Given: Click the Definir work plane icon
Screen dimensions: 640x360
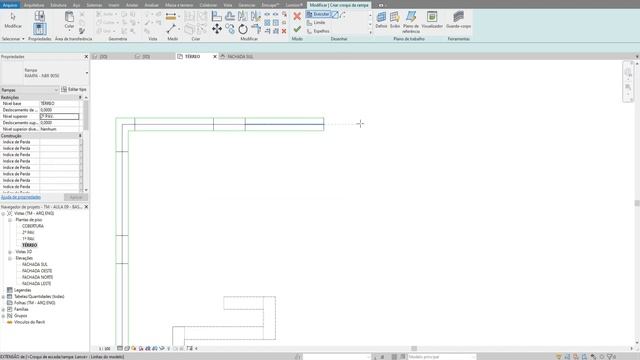Looking at the screenshot, I should (x=381, y=19).
